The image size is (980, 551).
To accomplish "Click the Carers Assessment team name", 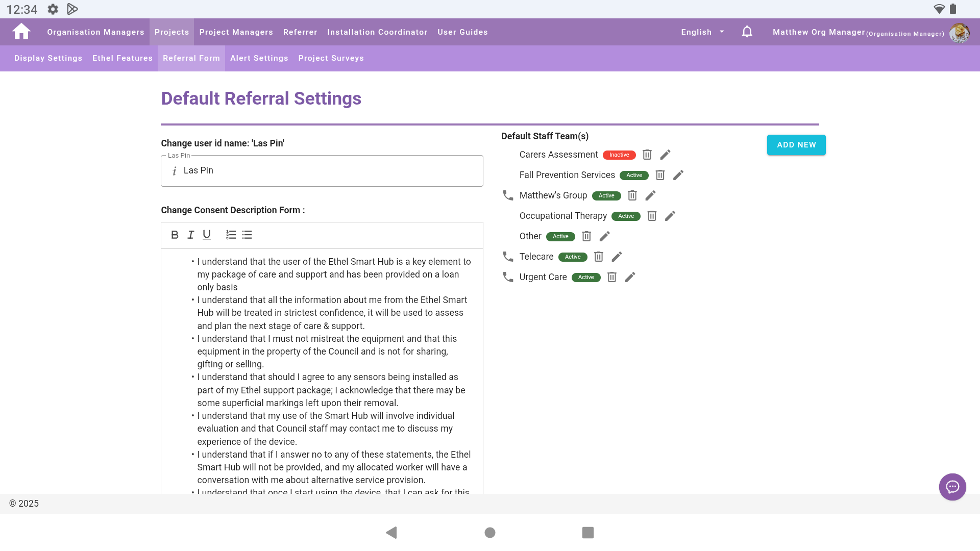I will (x=558, y=155).
